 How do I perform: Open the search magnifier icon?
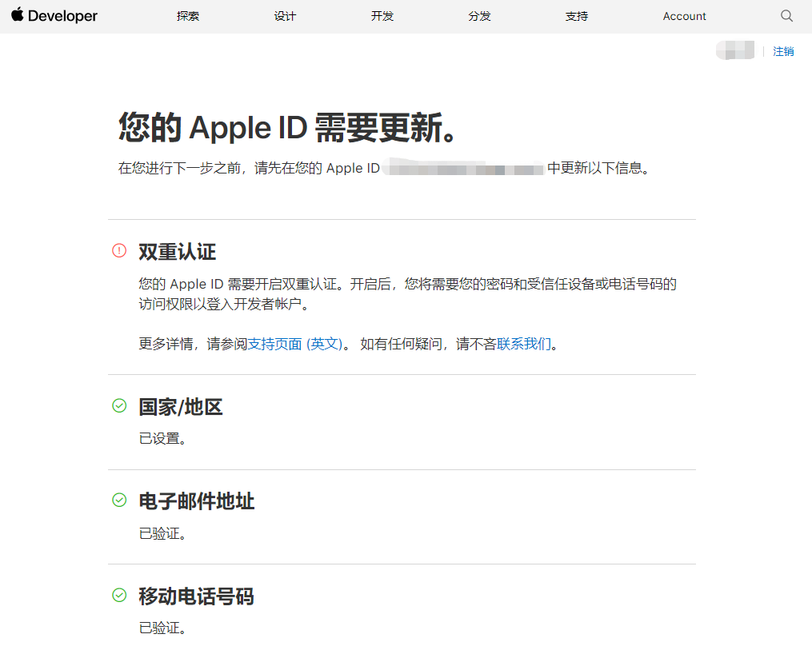click(786, 16)
